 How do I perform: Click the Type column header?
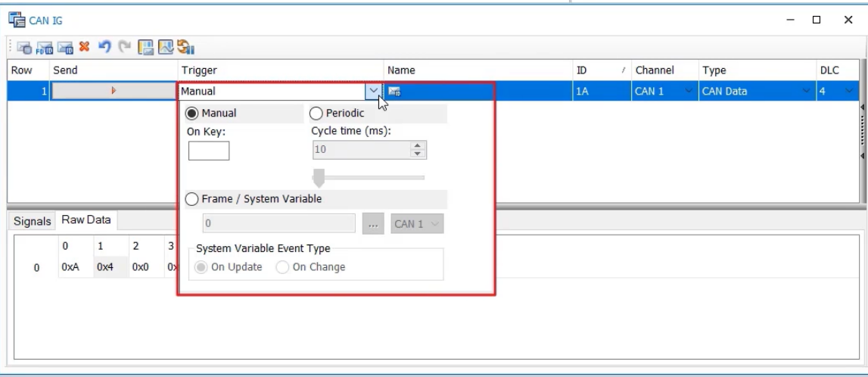757,70
